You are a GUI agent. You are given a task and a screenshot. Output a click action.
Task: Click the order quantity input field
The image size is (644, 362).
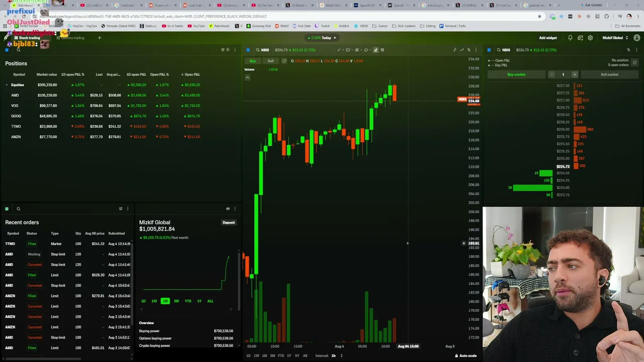tap(563, 74)
